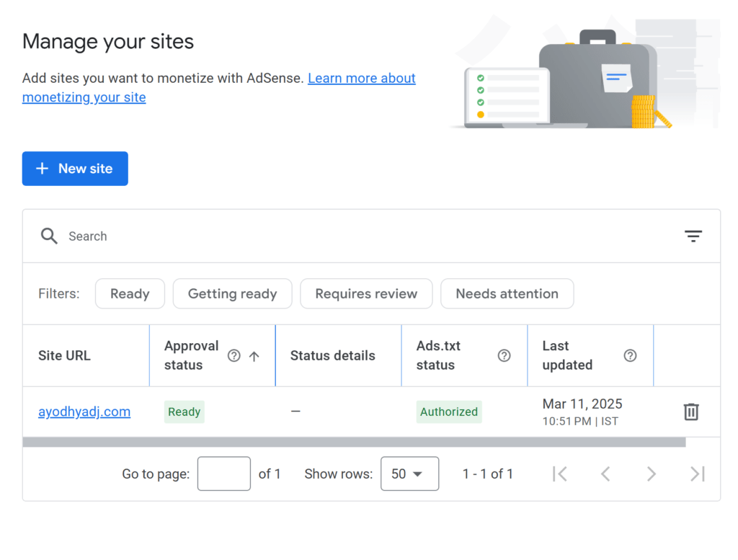The width and height of the screenshot is (738, 560).
Task: Focus the Search input field
Action: pyautogui.click(x=372, y=236)
